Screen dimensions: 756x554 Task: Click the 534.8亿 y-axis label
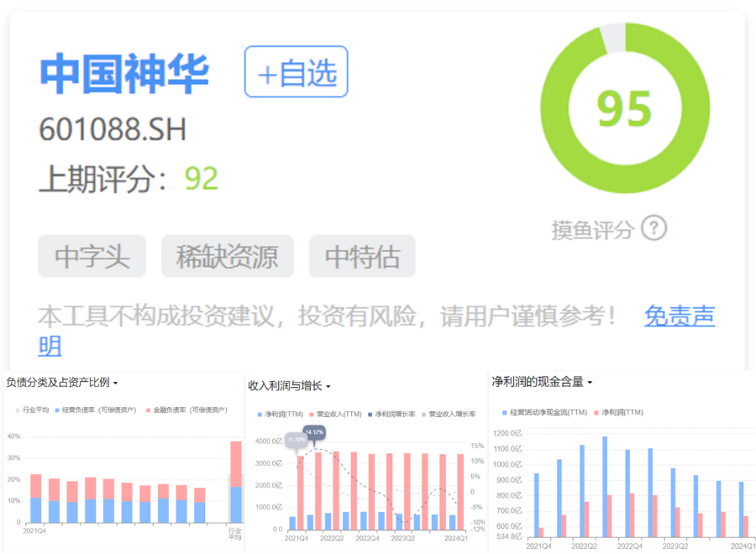tap(509, 536)
